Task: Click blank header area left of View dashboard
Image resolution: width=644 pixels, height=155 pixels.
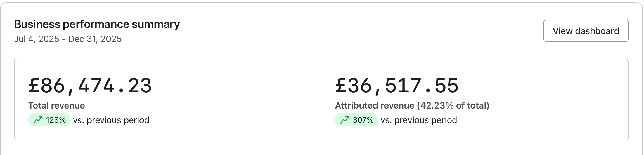Action: (x=363, y=31)
